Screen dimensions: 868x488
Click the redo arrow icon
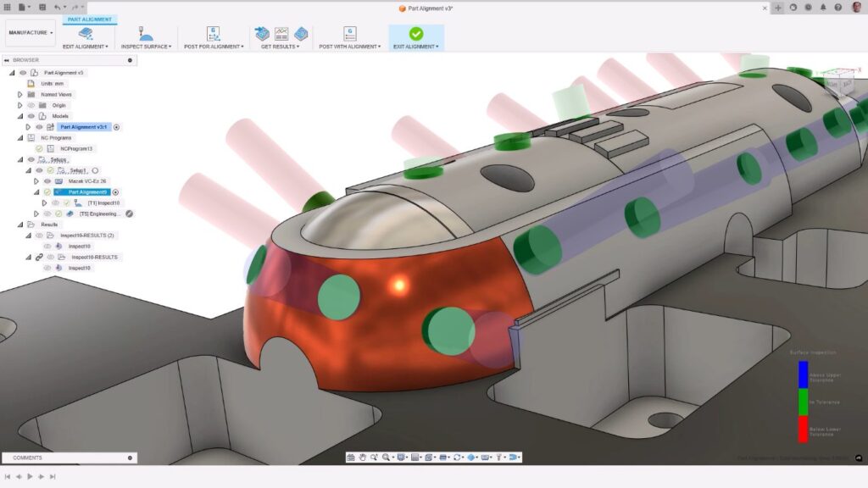(75, 7)
